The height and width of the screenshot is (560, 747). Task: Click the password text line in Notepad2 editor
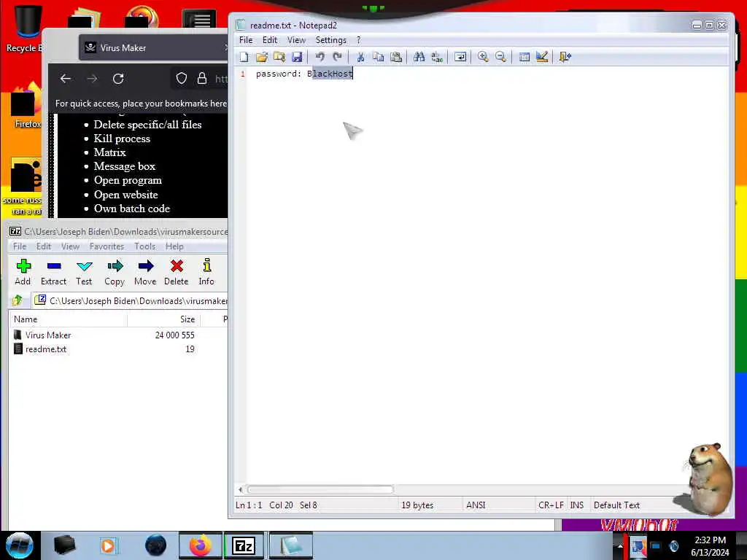304,74
